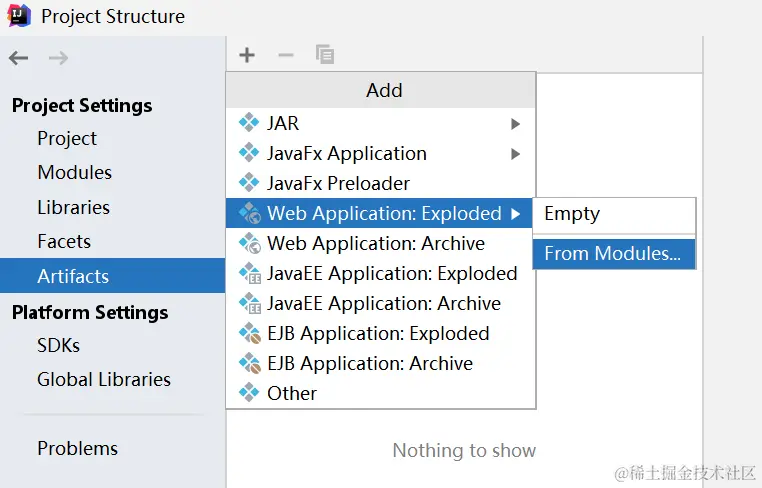Viewport: 762px width, 488px height.
Task: Choose EJB Application: Archive entry
Action: click(x=381, y=364)
